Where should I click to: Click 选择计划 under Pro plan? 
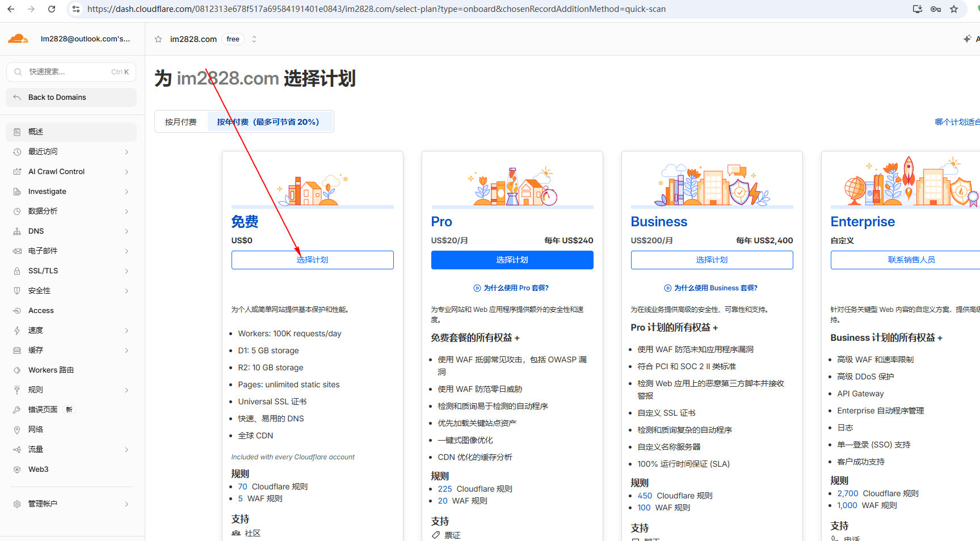point(512,260)
